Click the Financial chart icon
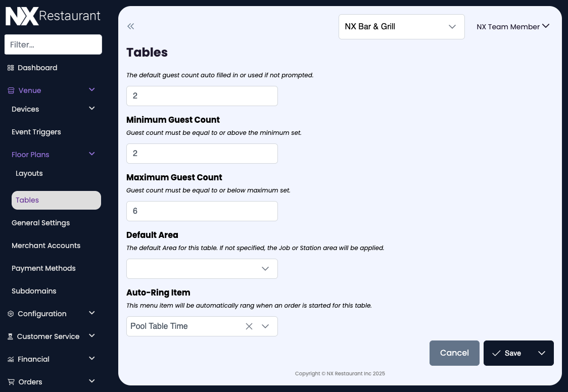Screen dimensions: 568x392 pyautogui.click(x=11, y=359)
